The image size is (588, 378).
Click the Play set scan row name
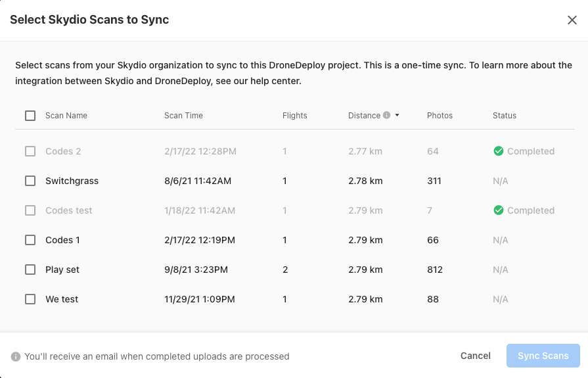(x=62, y=270)
